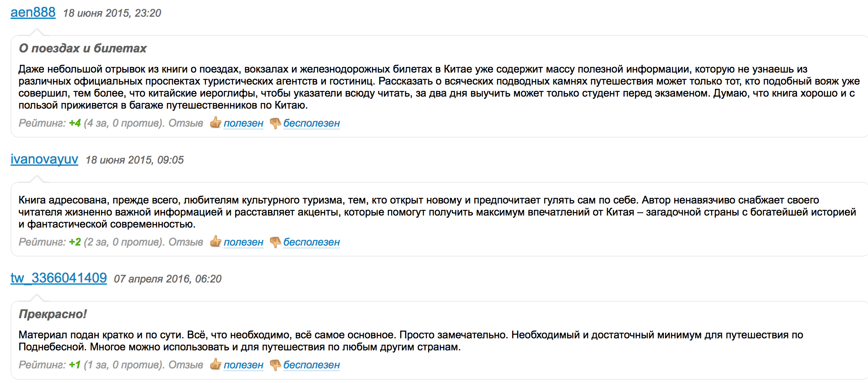Click the review heading «Прекрасно!»
Image resolution: width=868 pixels, height=383 pixels.
pyautogui.click(x=52, y=314)
